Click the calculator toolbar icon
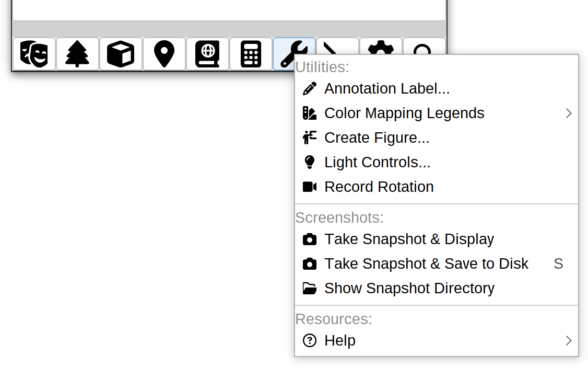Viewport: 588px width, 367px height. [251, 54]
